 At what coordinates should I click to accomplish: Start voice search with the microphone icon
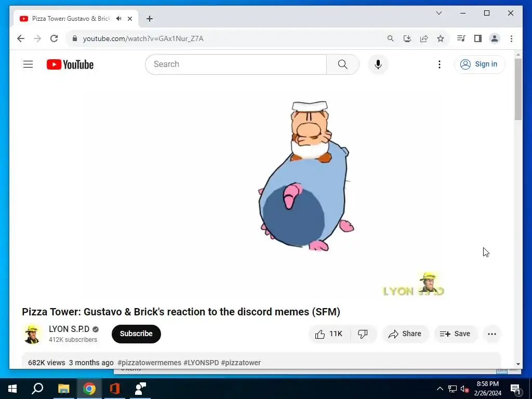(x=378, y=64)
